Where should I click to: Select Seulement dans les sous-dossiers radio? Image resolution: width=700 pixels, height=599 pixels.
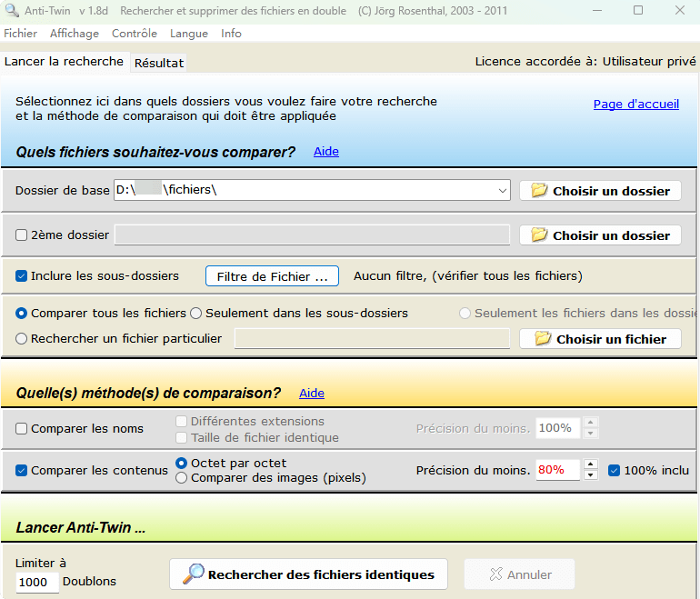196,314
